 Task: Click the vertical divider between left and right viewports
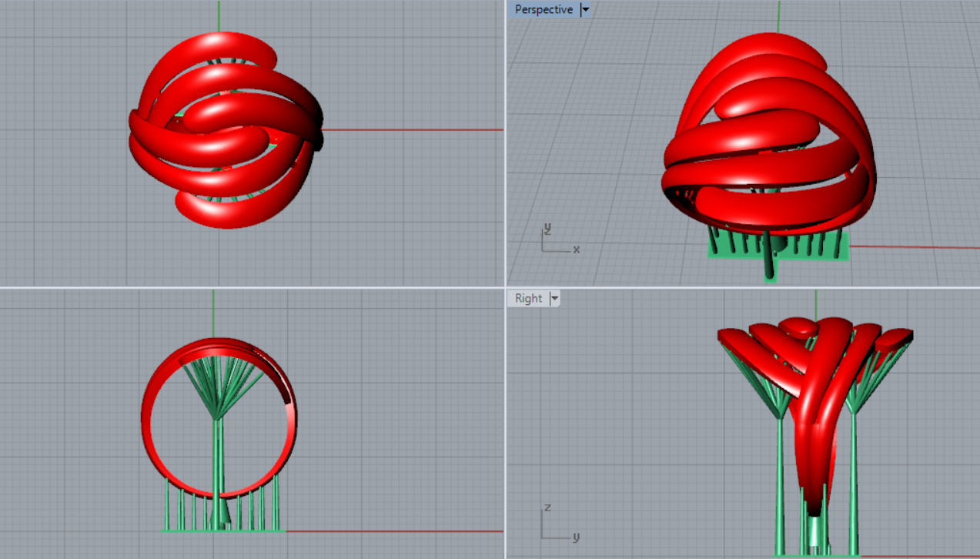(x=505, y=154)
